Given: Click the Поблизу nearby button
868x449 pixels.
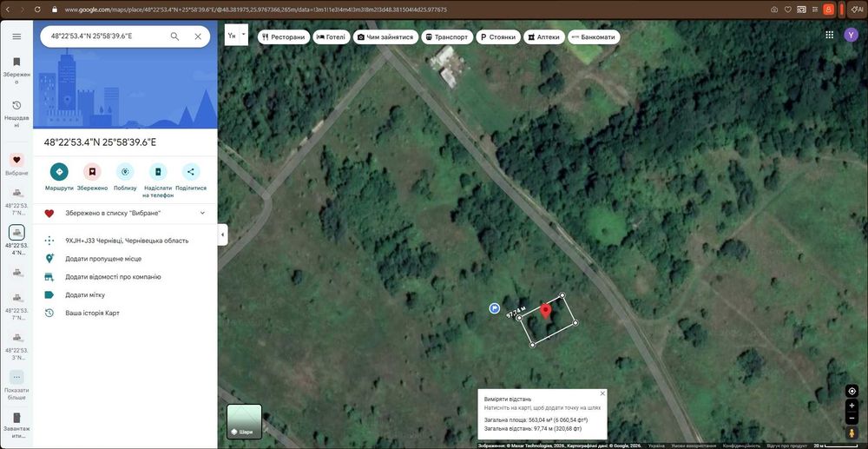Looking at the screenshot, I should [x=125, y=177].
